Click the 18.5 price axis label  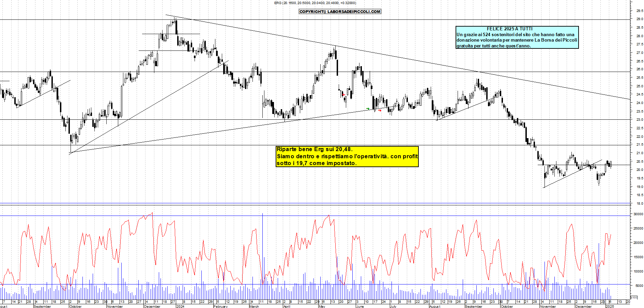(x=639, y=195)
